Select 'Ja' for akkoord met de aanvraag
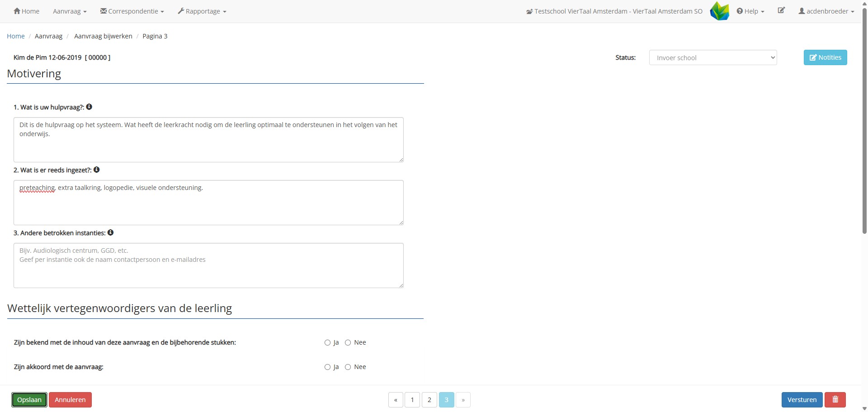Viewport: 868px width, 412px height. [x=328, y=367]
